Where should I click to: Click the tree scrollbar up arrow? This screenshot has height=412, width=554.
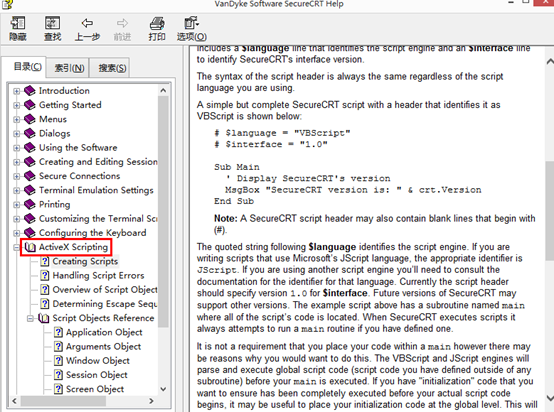pyautogui.click(x=163, y=90)
